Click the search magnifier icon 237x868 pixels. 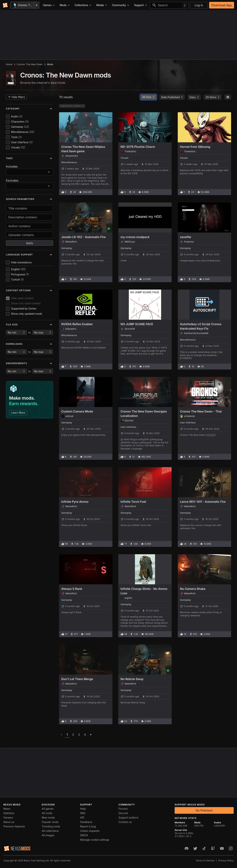154,5
